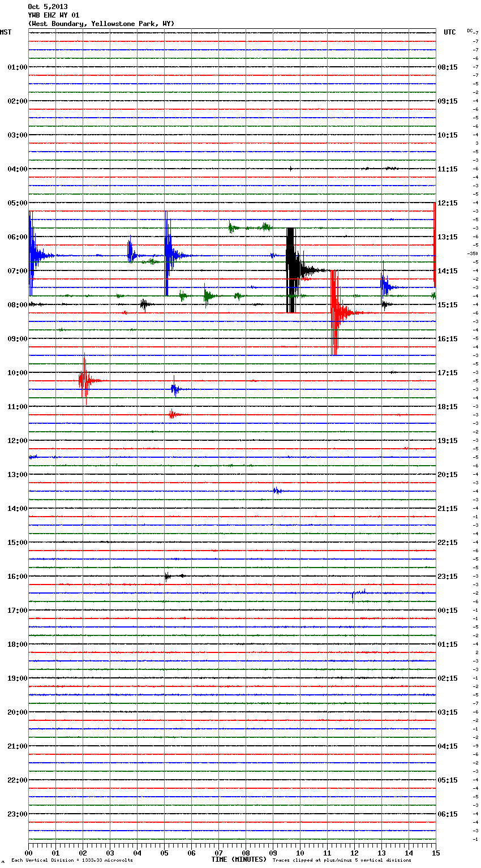This screenshot has height=868, width=481.
Task: Click the '16:00' MST time label
Action: [x=18, y=577]
